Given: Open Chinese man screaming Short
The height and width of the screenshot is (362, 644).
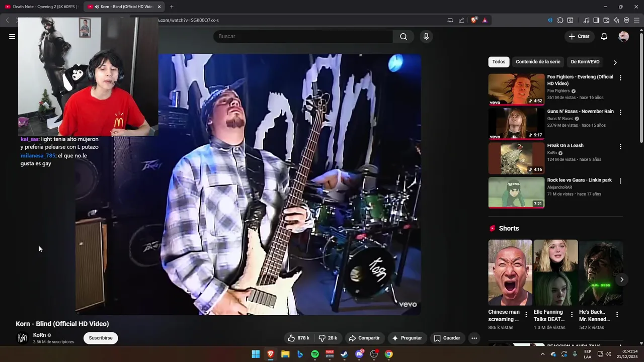Looking at the screenshot, I should (510, 273).
